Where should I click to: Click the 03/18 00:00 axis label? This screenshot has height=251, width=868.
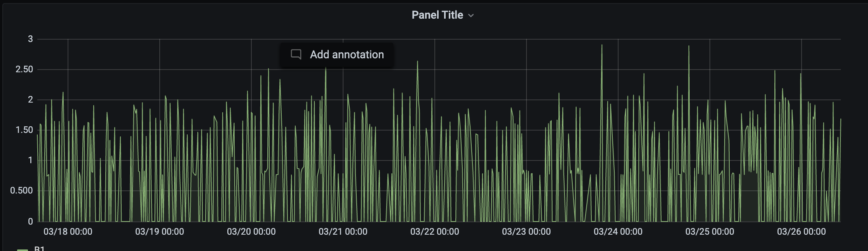[68, 232]
